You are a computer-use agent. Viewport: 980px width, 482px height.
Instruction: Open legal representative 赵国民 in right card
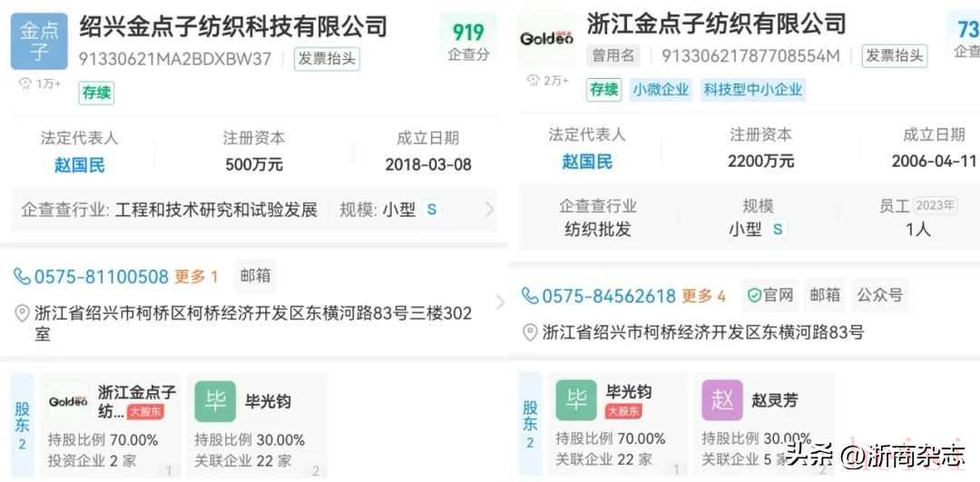point(587,162)
